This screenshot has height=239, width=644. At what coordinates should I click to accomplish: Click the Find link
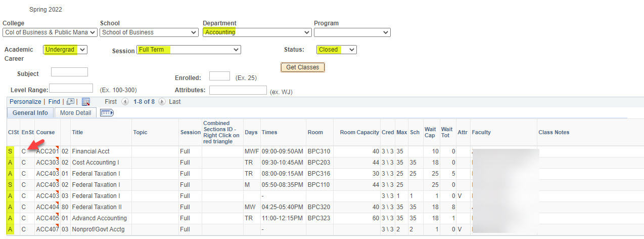pyautogui.click(x=54, y=102)
